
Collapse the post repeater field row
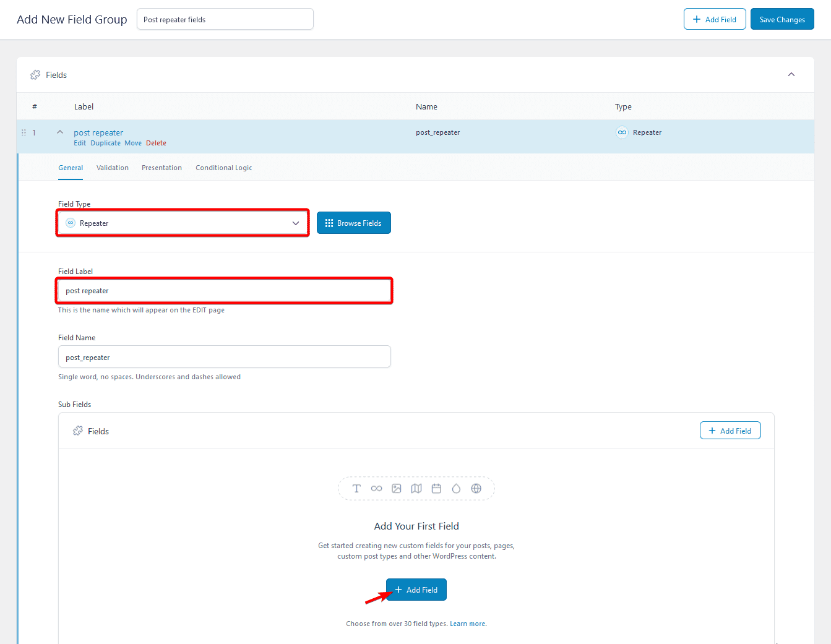point(59,131)
